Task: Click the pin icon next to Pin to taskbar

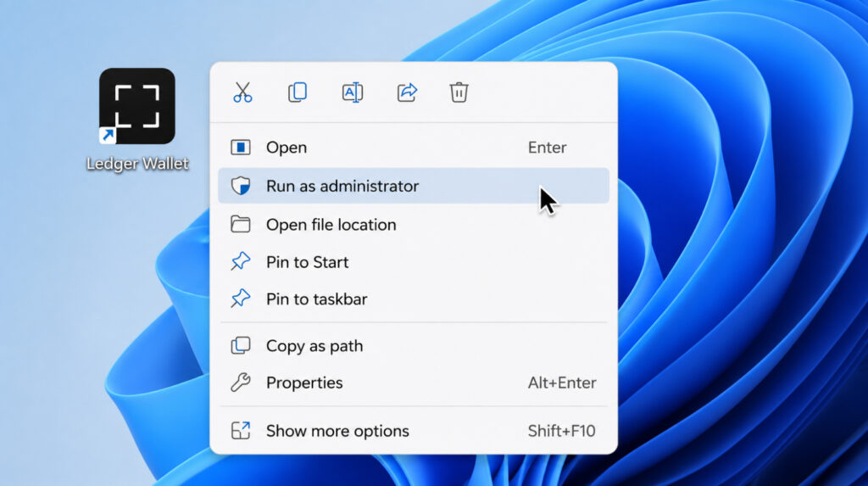Action: coord(241,299)
